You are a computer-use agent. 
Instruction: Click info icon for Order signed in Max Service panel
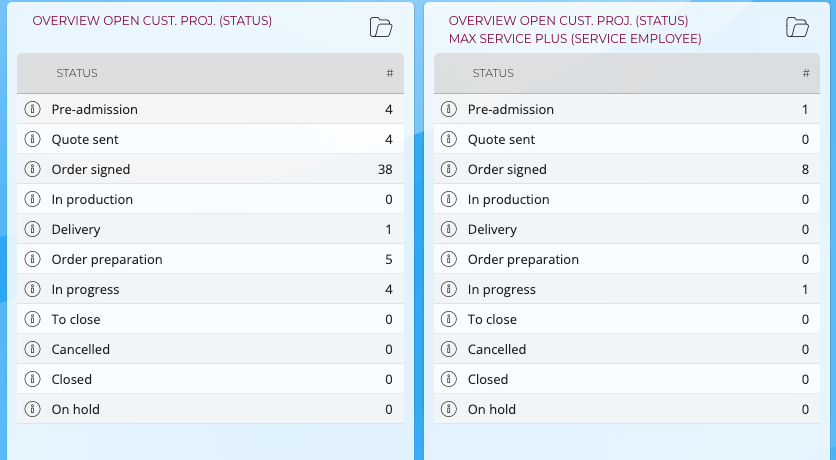click(x=449, y=169)
